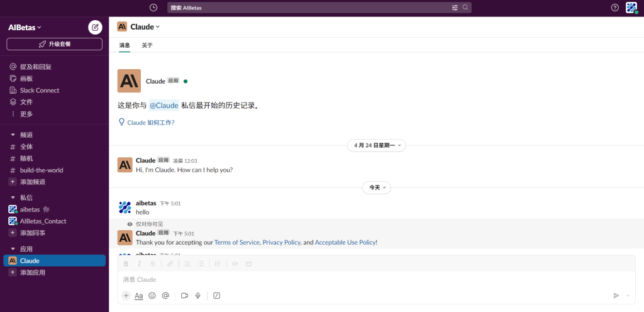Open search filter options icon

pyautogui.click(x=455, y=8)
